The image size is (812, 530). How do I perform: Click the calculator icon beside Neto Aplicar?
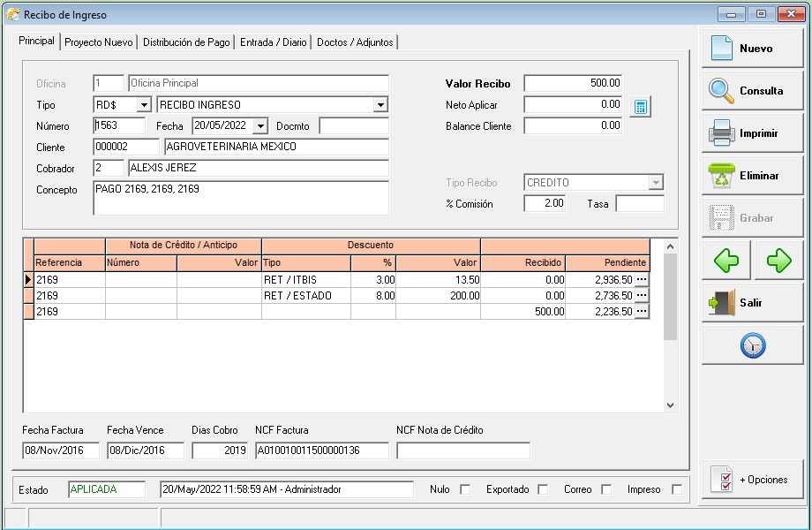click(x=642, y=107)
